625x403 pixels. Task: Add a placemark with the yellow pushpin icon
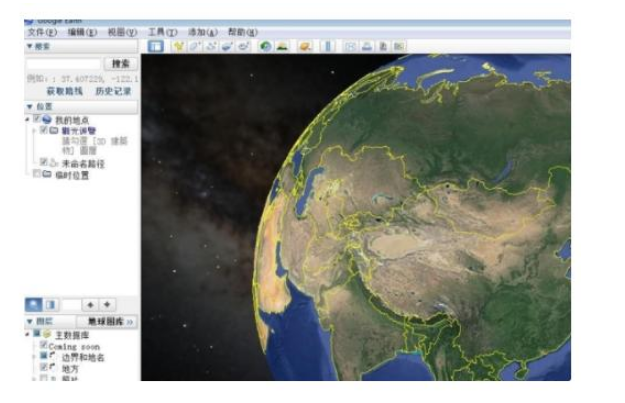click(x=179, y=46)
